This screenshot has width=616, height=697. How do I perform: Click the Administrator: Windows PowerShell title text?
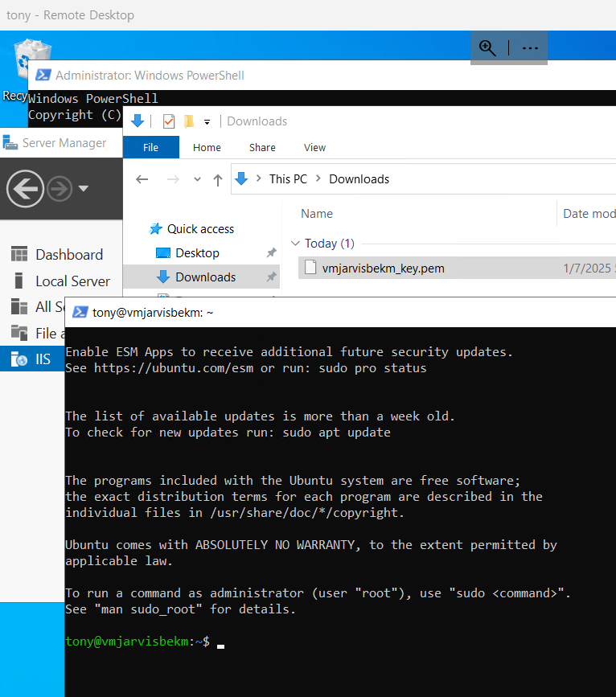click(x=150, y=76)
